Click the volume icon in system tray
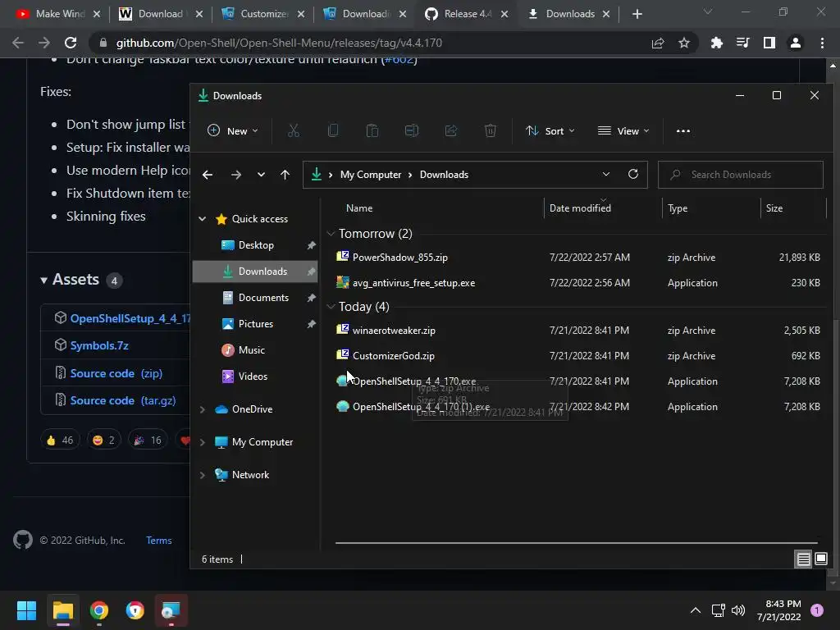 [738, 610]
